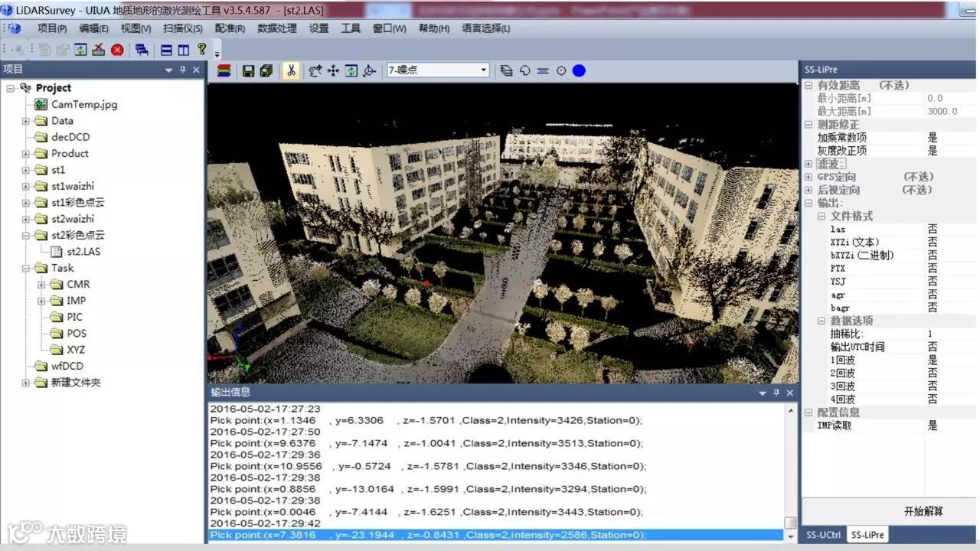980x551 pixels.
Task: Click the green refresh icon in main toolbar
Action: (80, 50)
